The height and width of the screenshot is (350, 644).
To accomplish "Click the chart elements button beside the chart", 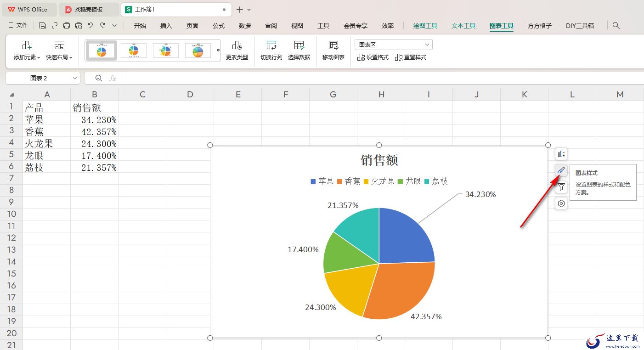I will click(561, 154).
